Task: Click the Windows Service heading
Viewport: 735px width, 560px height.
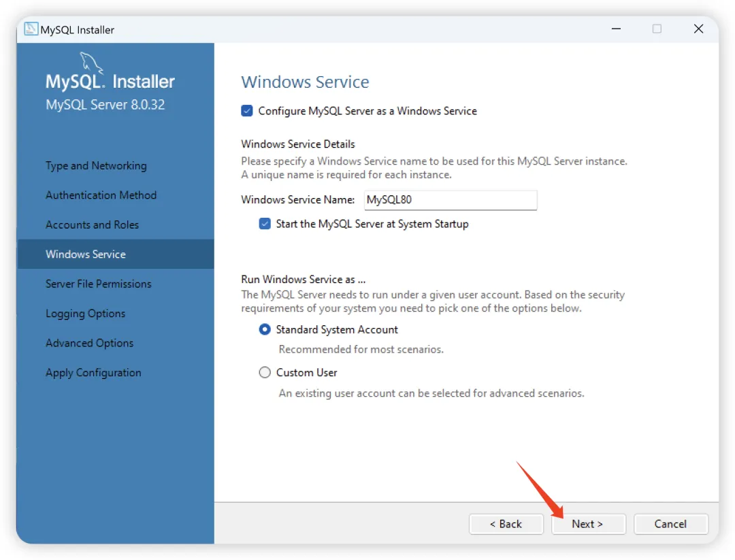Action: pyautogui.click(x=305, y=82)
